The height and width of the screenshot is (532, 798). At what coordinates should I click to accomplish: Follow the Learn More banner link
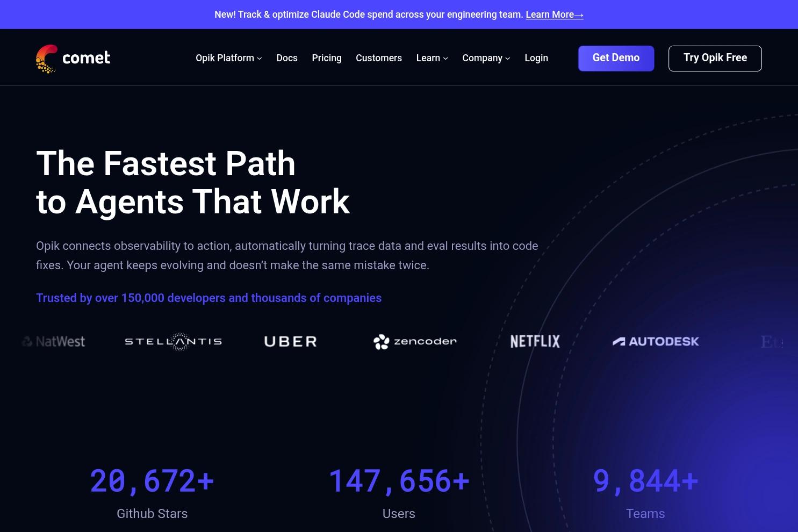pos(555,15)
